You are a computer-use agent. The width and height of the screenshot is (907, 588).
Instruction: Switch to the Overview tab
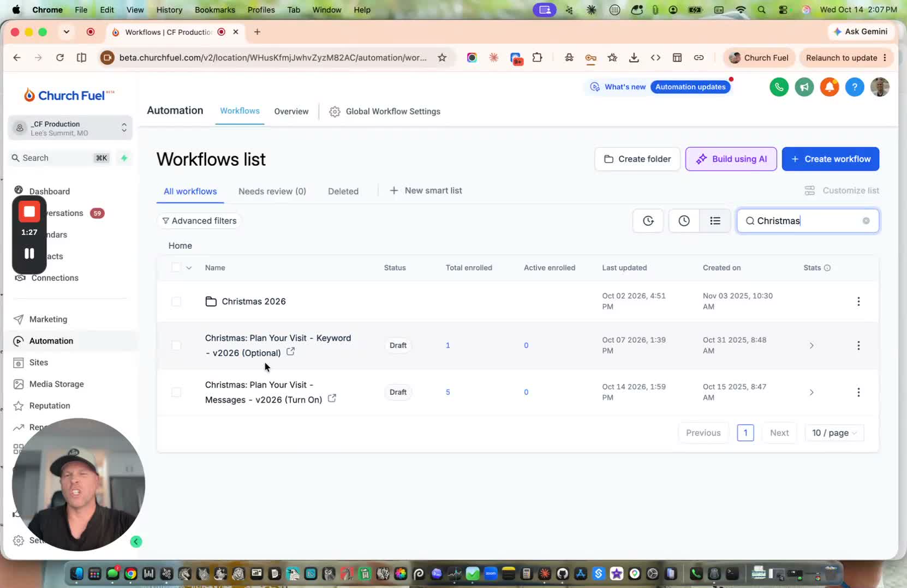[291, 111]
